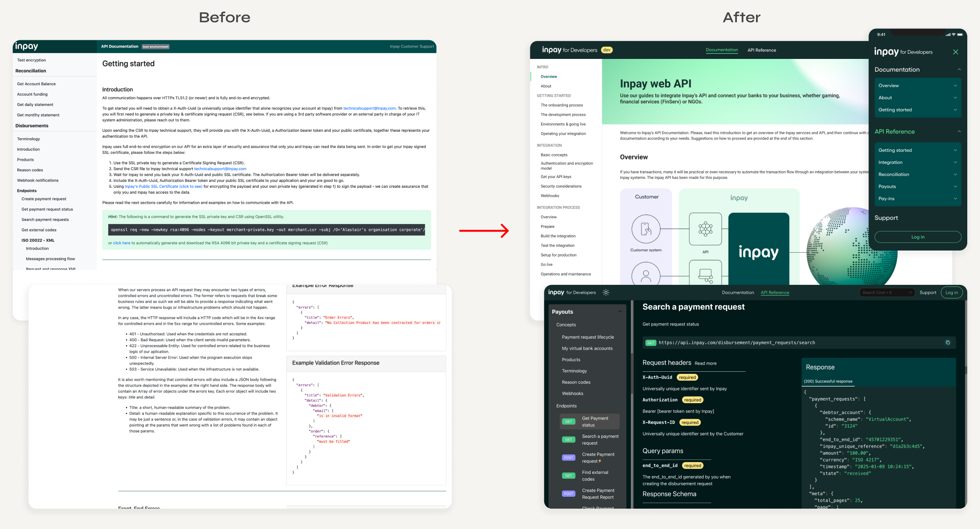Image resolution: width=980 pixels, height=529 pixels.
Task: Open API Reference tab in dark header
Action: pyautogui.click(x=775, y=292)
